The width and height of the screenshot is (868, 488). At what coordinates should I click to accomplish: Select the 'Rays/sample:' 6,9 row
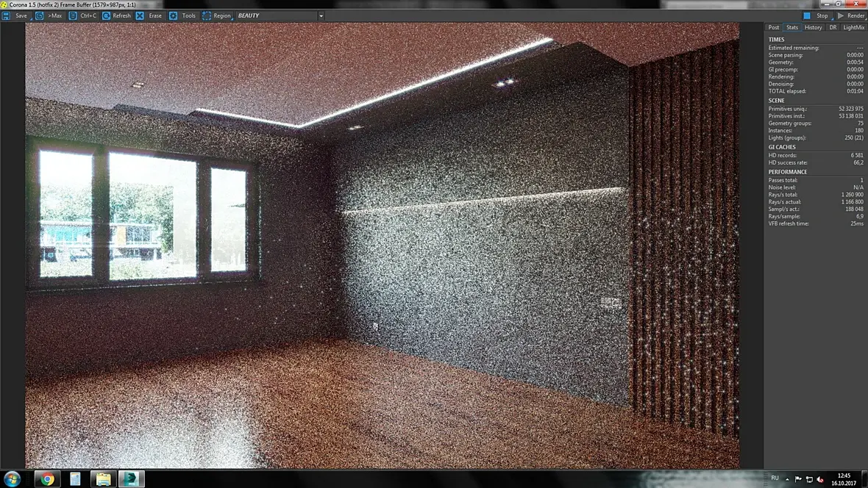(816, 216)
